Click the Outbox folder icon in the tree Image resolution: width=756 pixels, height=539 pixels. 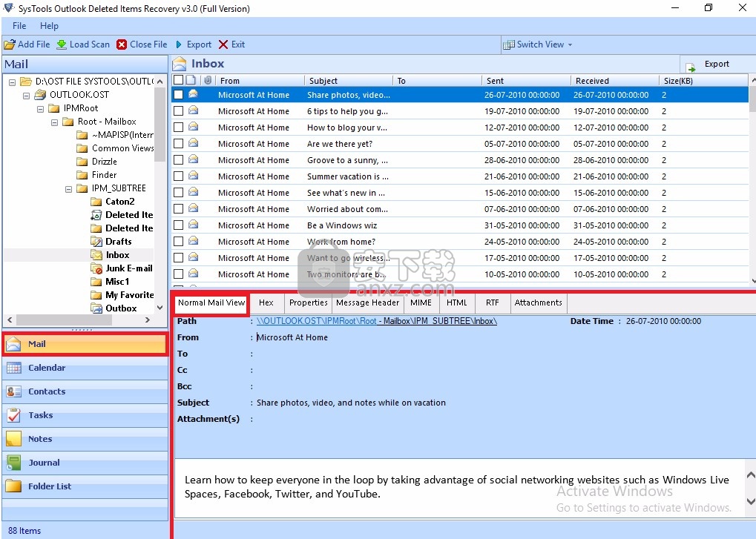tap(96, 308)
